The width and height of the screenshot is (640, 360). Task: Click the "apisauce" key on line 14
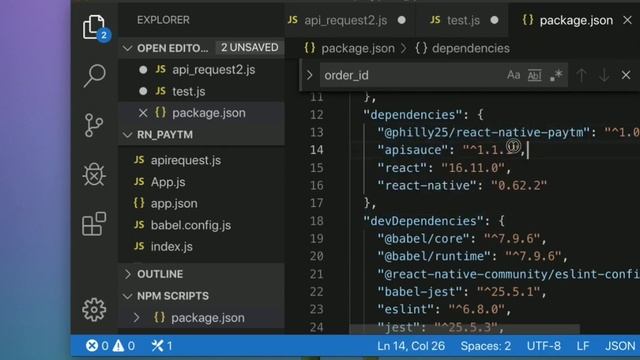point(413,150)
